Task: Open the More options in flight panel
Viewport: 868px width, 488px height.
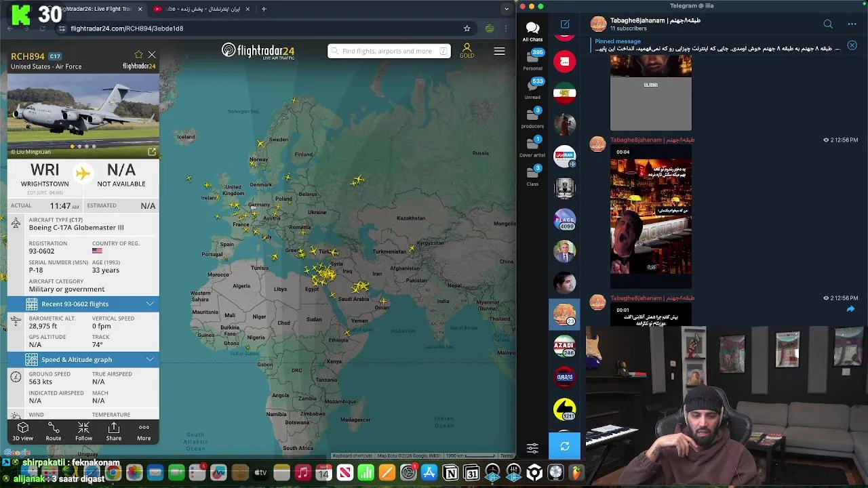Action: 144,431
